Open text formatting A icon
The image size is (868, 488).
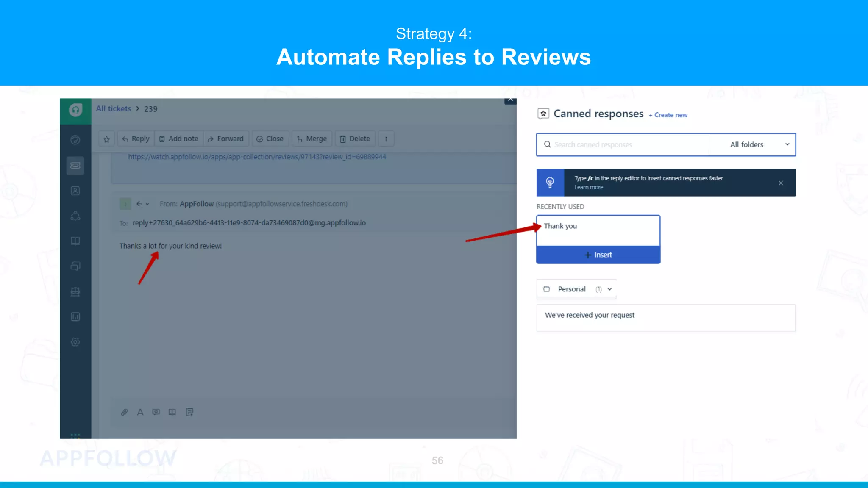click(140, 412)
